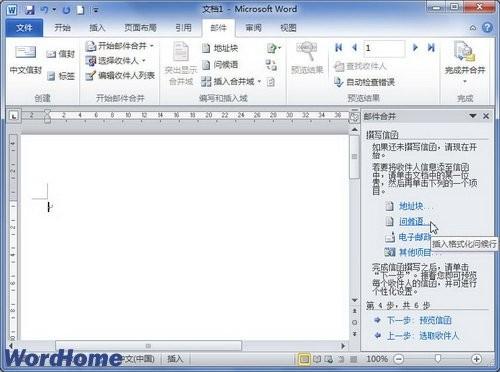
Task: Click the Redo icon in quick access toolbar
Action: tap(66, 10)
